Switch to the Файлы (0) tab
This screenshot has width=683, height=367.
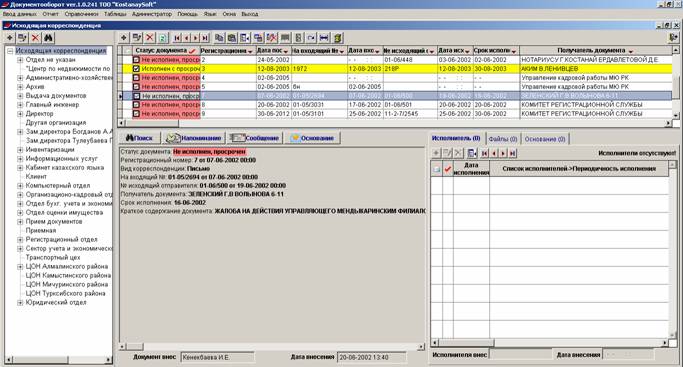[x=503, y=139]
